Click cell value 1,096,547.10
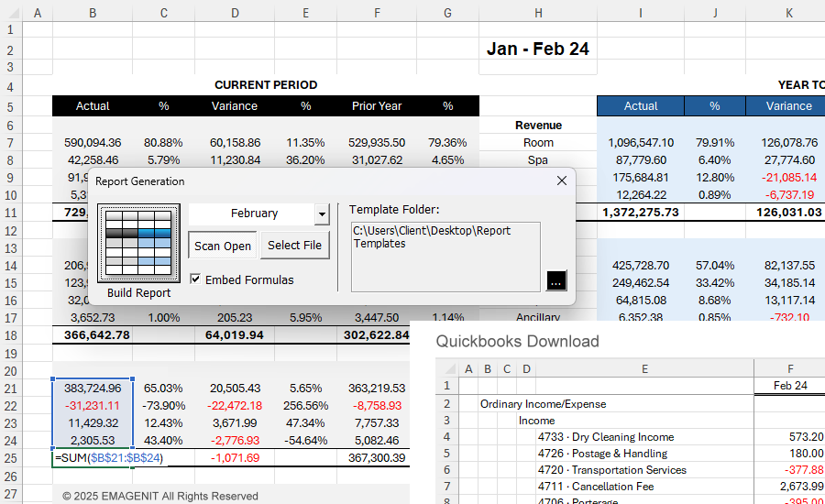 pos(641,143)
